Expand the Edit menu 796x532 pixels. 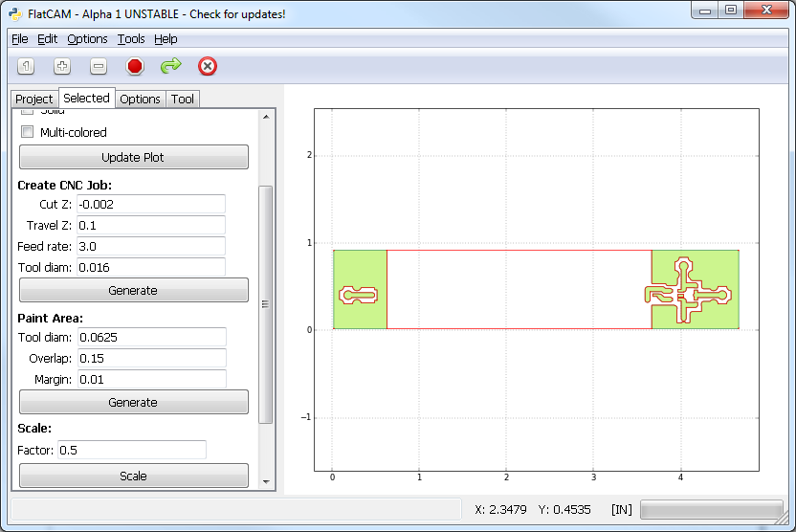coord(48,39)
